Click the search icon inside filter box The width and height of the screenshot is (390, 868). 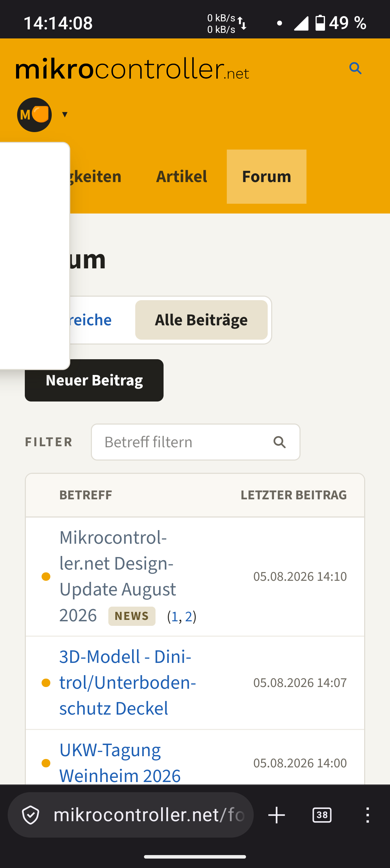280,442
